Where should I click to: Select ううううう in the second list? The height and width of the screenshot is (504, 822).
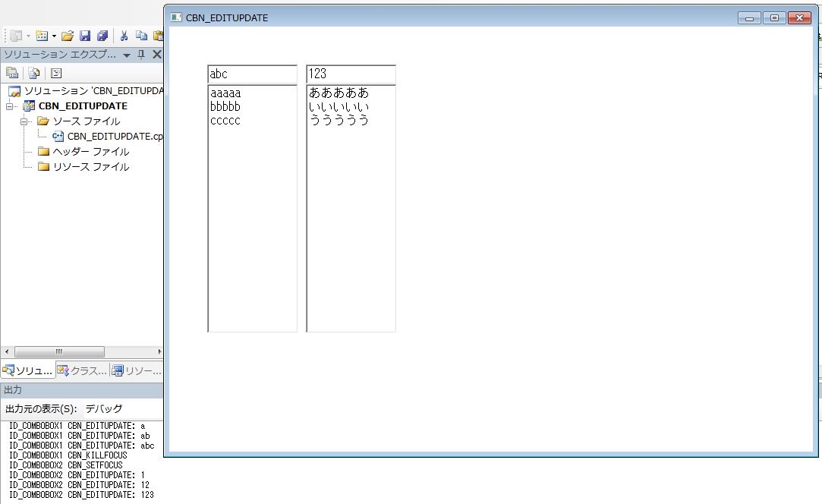click(x=339, y=120)
